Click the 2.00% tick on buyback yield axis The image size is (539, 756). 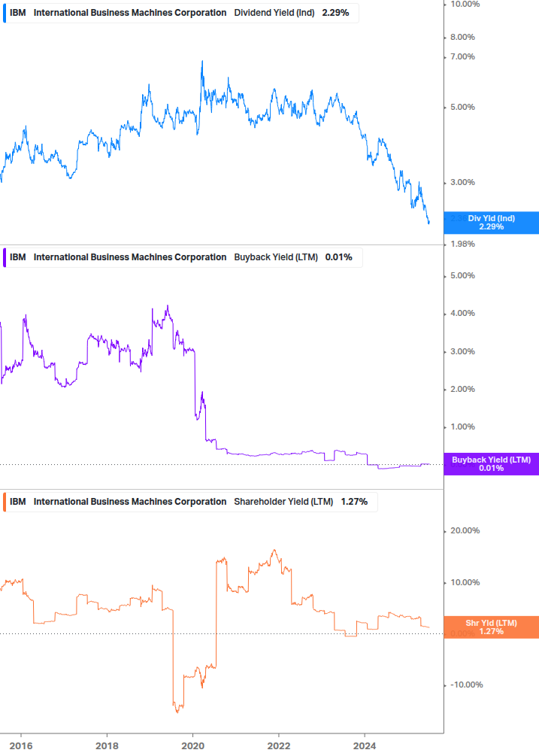tap(462, 389)
